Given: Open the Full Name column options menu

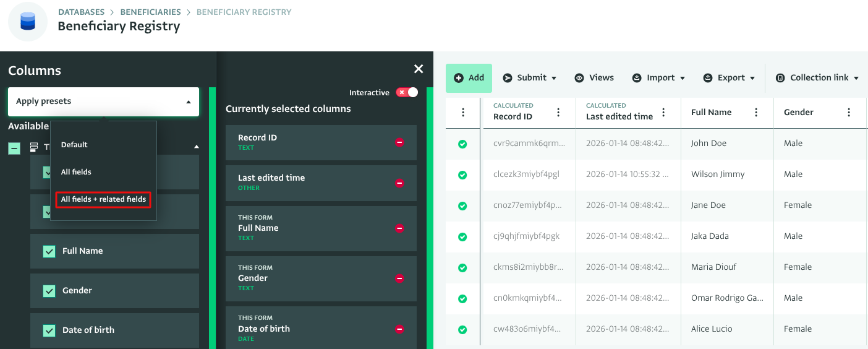Looking at the screenshot, I should coord(756,113).
